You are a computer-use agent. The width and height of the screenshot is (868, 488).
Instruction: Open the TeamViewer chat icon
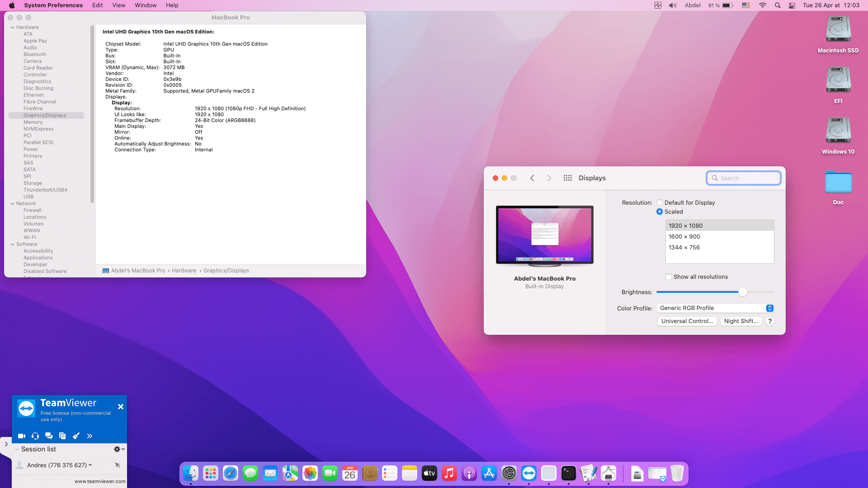pos(49,436)
